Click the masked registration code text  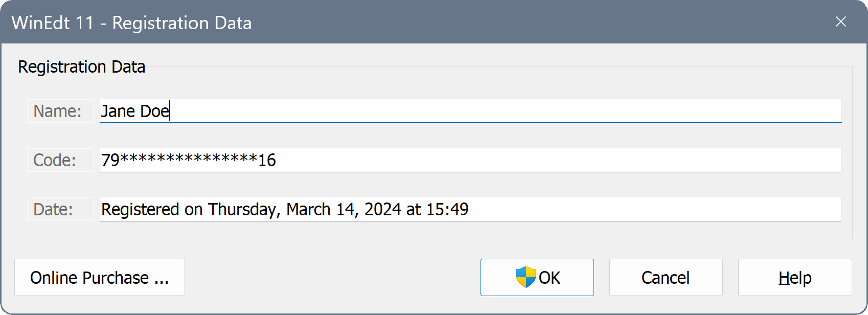tap(189, 160)
